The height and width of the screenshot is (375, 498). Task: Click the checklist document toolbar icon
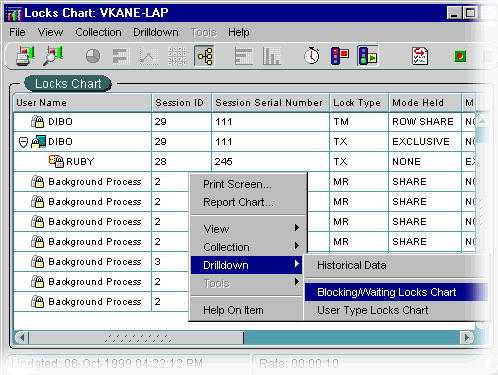pyautogui.click(x=420, y=56)
